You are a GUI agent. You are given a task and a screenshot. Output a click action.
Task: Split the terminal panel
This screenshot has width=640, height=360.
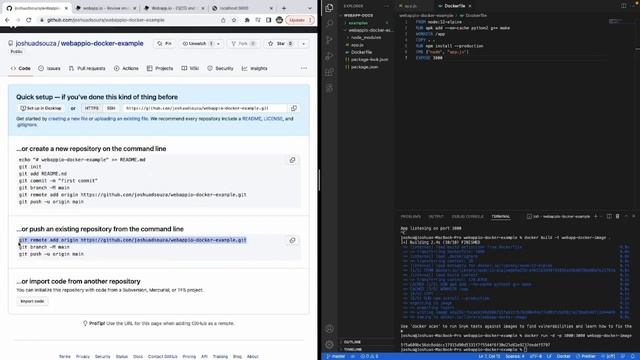click(609, 216)
